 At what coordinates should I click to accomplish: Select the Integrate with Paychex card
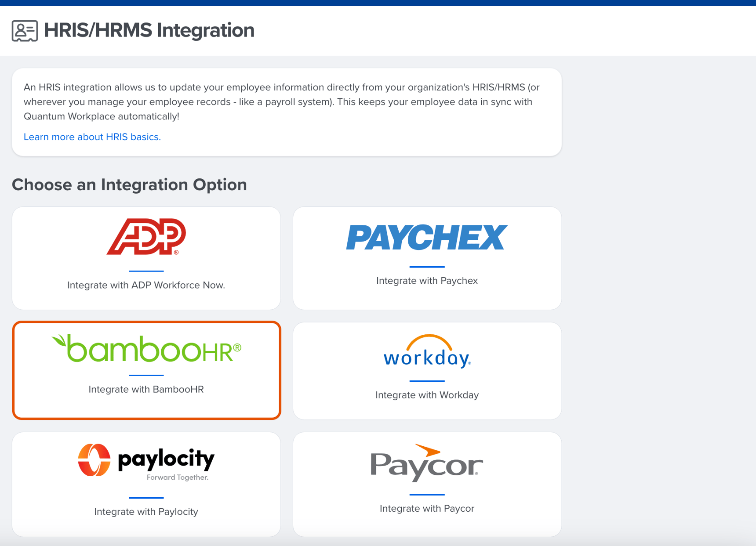[x=427, y=258]
